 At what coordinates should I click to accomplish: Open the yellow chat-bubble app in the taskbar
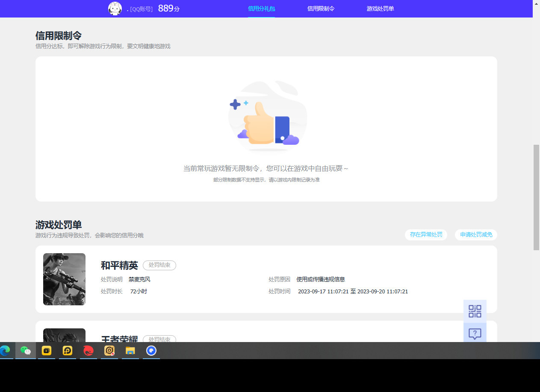pyautogui.click(x=68, y=351)
